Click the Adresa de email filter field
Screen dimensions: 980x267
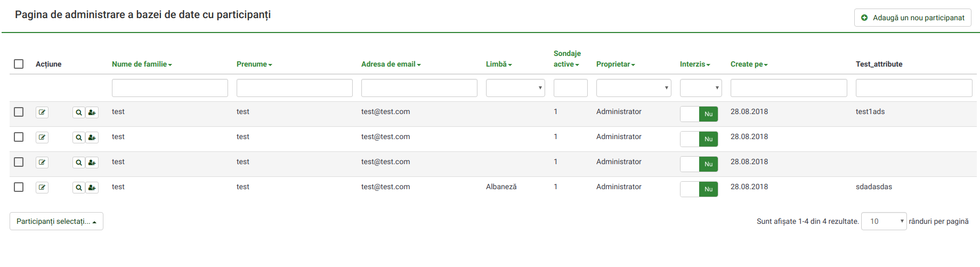(x=419, y=88)
